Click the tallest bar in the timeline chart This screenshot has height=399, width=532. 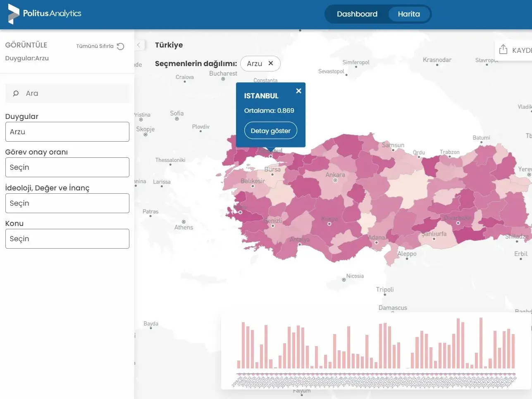tap(481, 343)
